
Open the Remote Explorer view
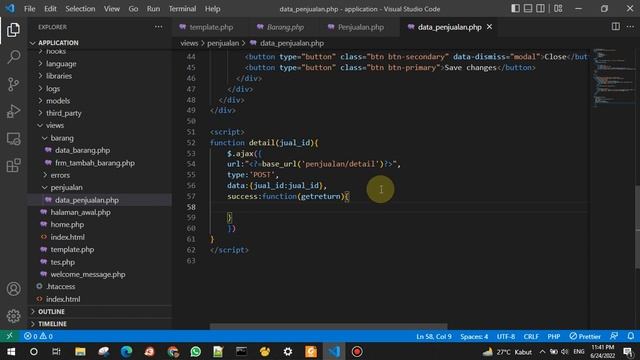tap(13, 139)
